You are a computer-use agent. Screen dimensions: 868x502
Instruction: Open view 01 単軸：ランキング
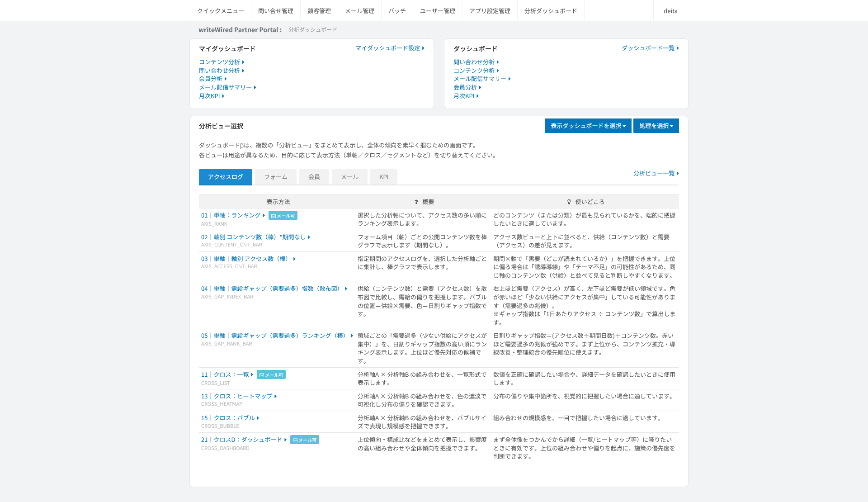point(233,215)
